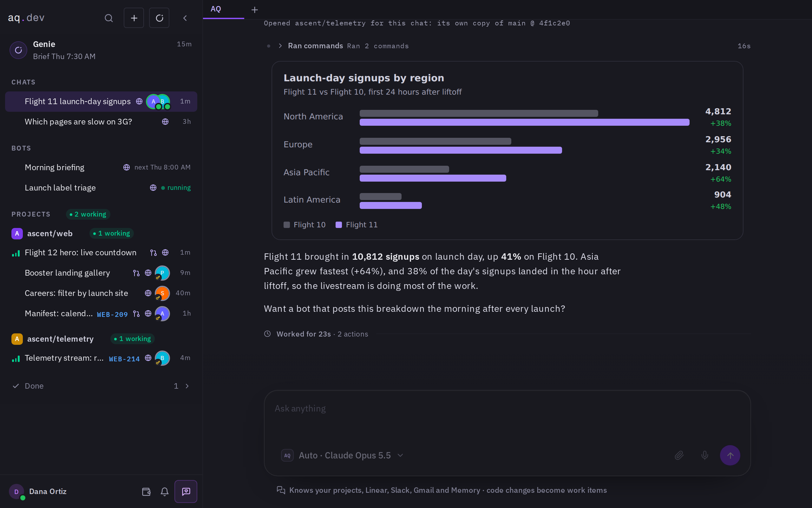Image resolution: width=812 pixels, height=508 pixels.
Task: Collapse the sidebar with the left chevron
Action: (185, 18)
